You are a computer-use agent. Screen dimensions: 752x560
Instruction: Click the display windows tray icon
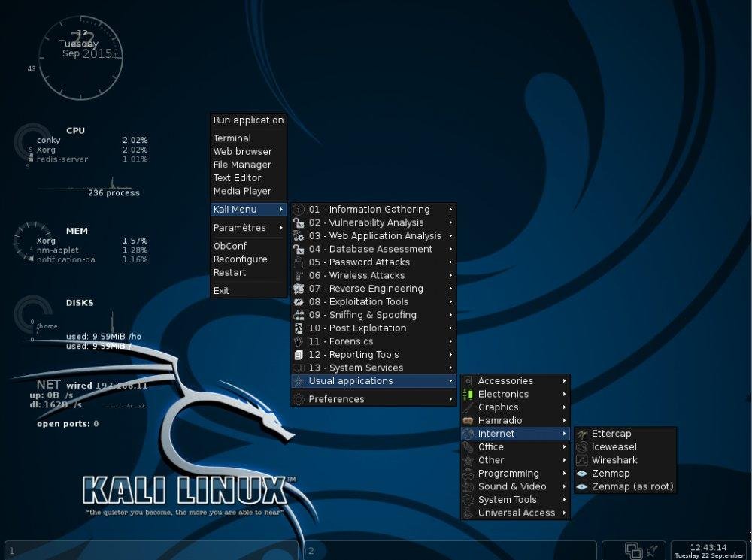[x=633, y=550]
